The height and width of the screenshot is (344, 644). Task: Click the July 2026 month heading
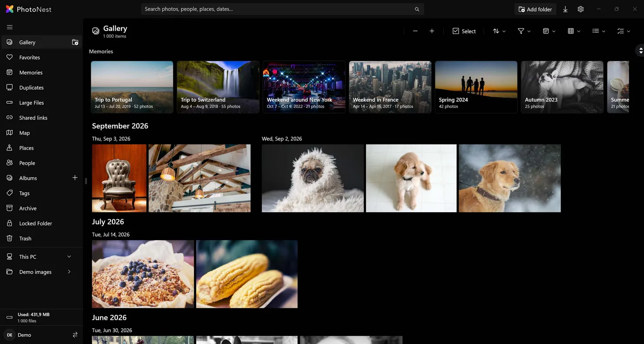tap(108, 221)
